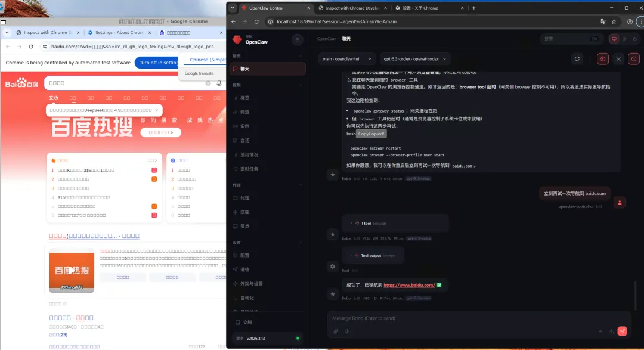
Task: Expand the 'Tool output browser' card
Action: pos(373,256)
